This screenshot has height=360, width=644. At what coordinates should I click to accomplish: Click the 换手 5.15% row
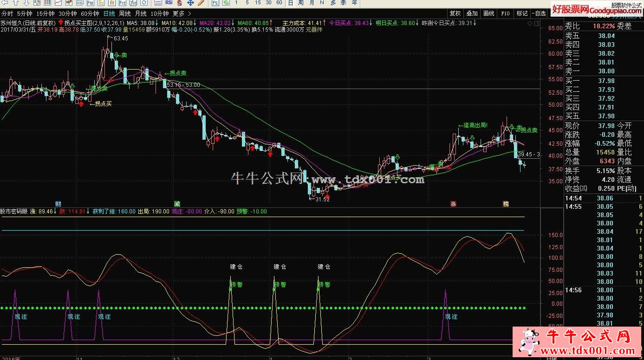click(590, 171)
